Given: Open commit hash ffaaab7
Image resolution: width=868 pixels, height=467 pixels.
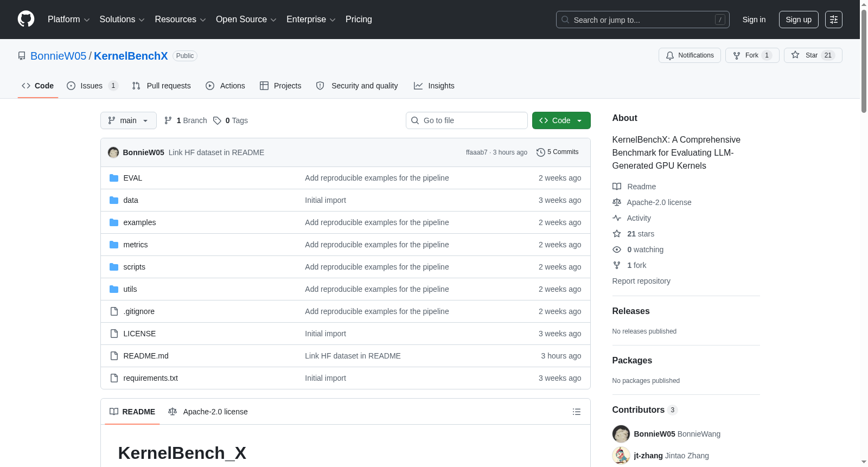Looking at the screenshot, I should coord(476,152).
